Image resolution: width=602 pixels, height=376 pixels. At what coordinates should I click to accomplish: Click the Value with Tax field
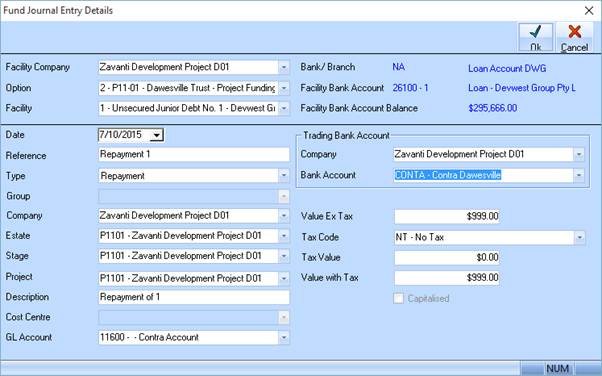pyautogui.click(x=447, y=278)
